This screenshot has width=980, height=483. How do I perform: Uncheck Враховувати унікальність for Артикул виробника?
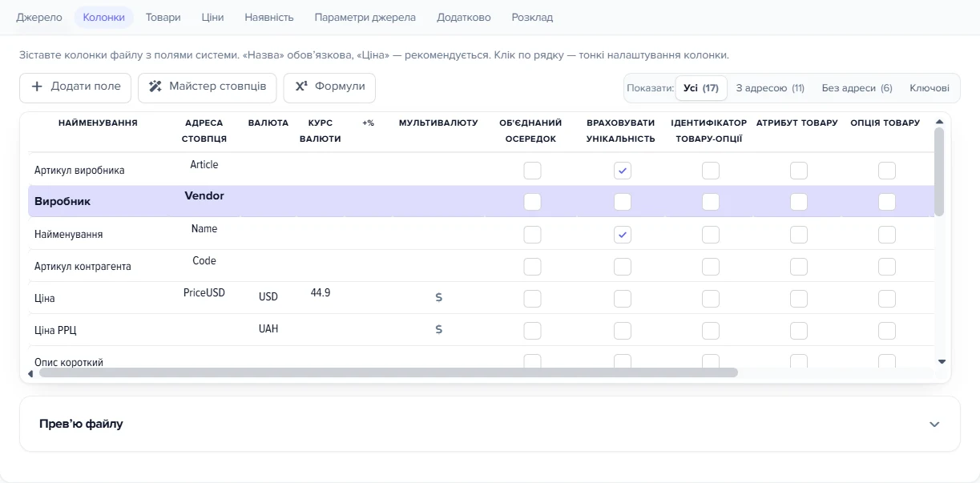tap(623, 171)
